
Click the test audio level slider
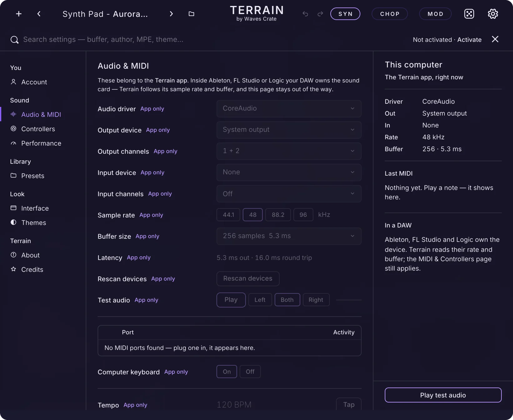[349, 300]
